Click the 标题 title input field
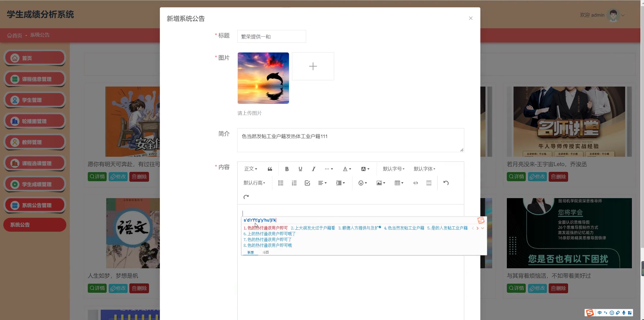Screen dimensions: 644x320 pos(271,37)
